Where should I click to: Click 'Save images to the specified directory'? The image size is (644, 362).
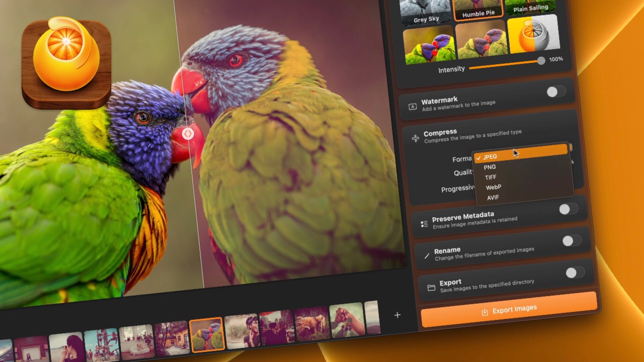(487, 286)
